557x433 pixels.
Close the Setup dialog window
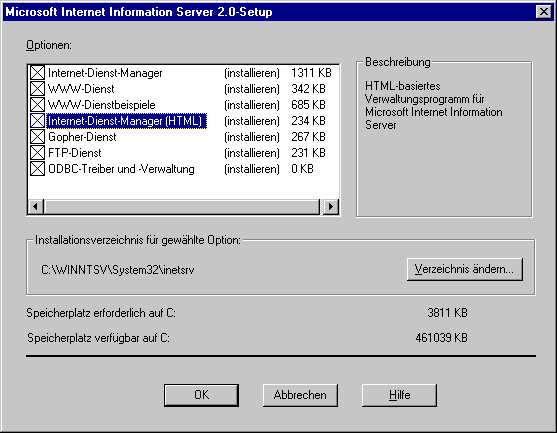click(544, 12)
